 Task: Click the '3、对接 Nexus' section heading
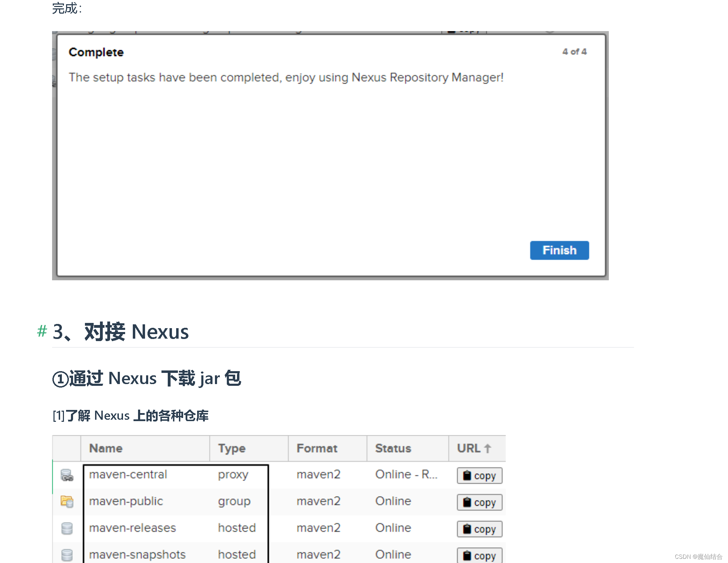pyautogui.click(x=121, y=331)
